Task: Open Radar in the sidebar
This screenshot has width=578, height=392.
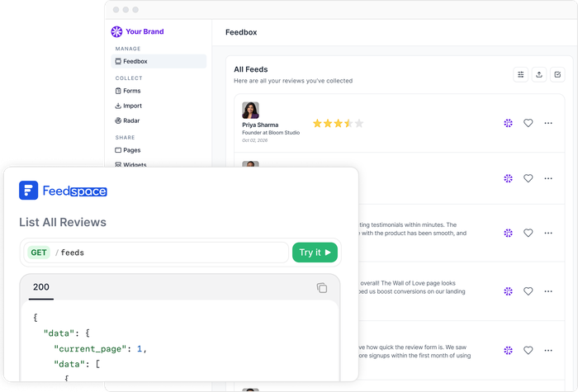Action: point(127,120)
